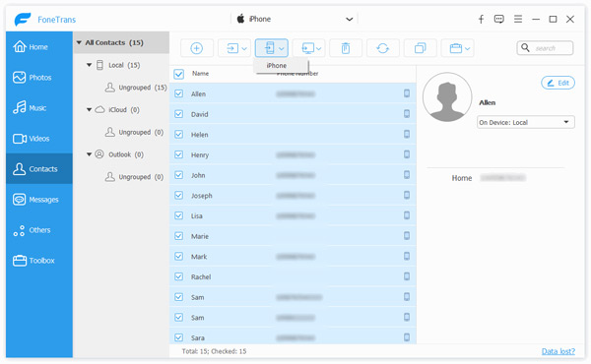Click Allen's contact avatar picture

447,97
